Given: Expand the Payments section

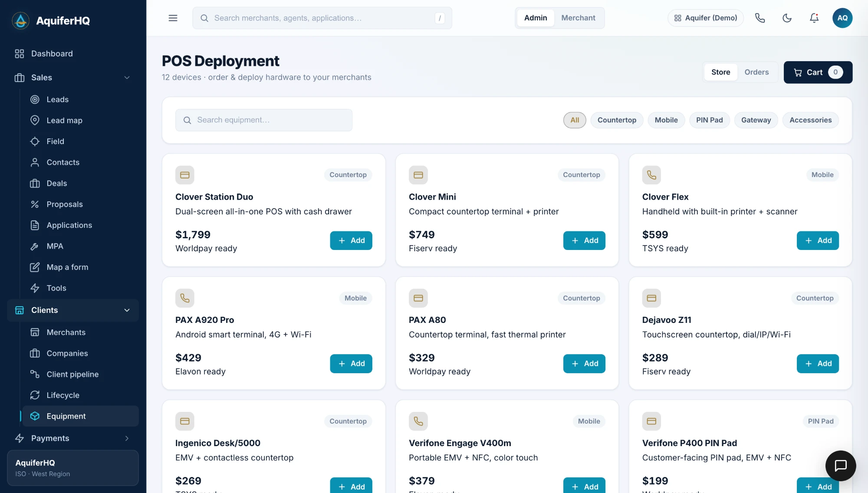Looking at the screenshot, I should pyautogui.click(x=73, y=438).
